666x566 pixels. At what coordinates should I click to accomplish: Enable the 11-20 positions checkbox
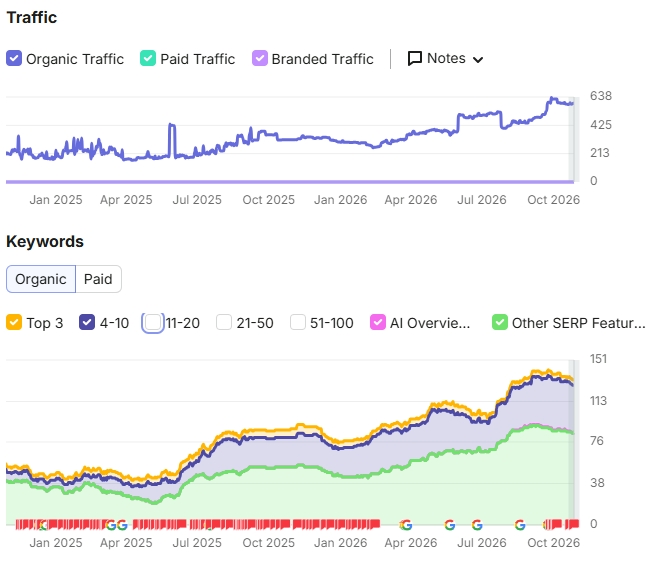[x=153, y=323]
